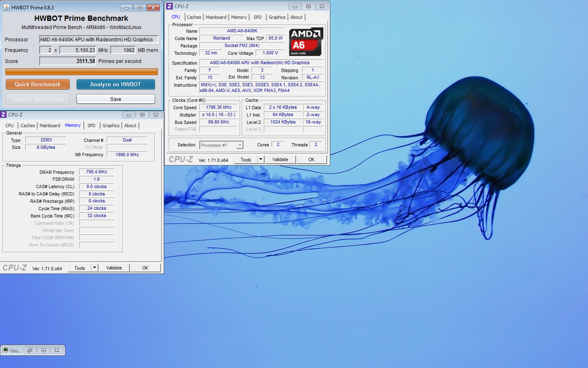Screen dimensions: 588x368
Task: Click the memory Type value DDR3
Action: point(46,140)
